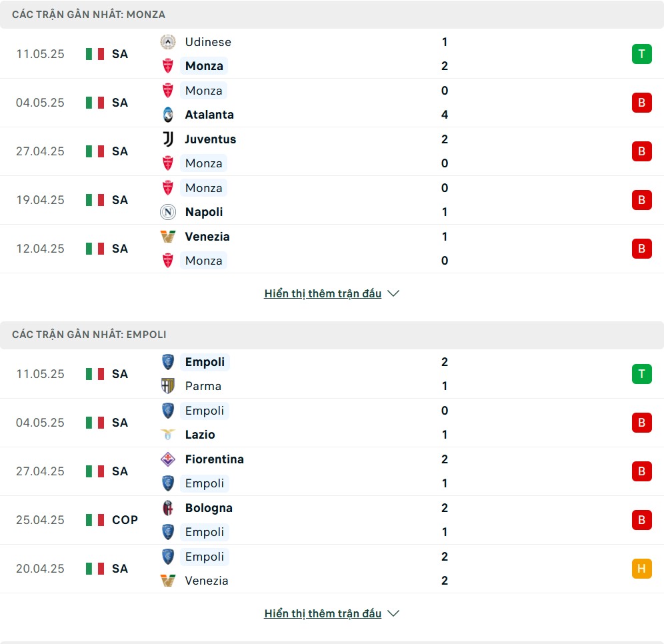Expand more Empoli matches chevron

pyautogui.click(x=393, y=613)
